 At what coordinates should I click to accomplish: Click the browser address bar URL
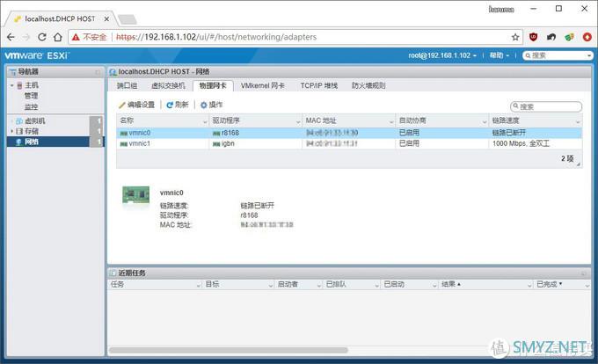pyautogui.click(x=216, y=37)
